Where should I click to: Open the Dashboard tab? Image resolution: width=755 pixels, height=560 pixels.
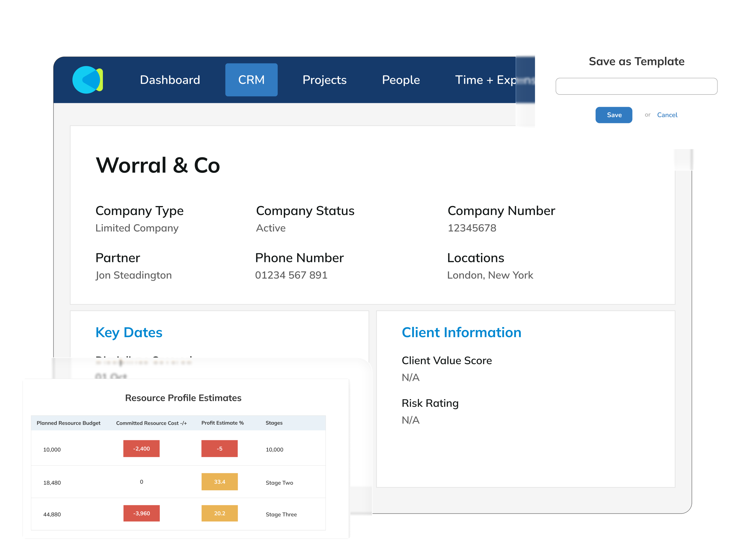pos(170,80)
